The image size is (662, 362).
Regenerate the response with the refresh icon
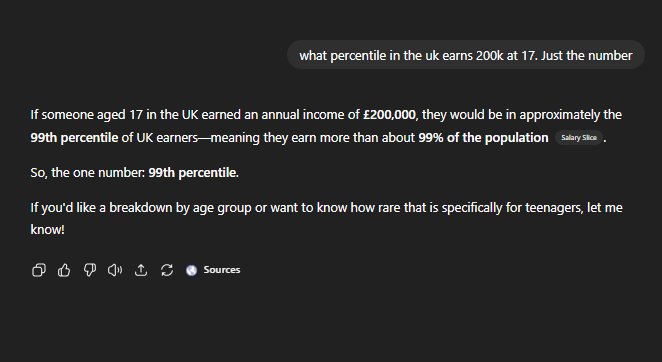click(x=167, y=270)
